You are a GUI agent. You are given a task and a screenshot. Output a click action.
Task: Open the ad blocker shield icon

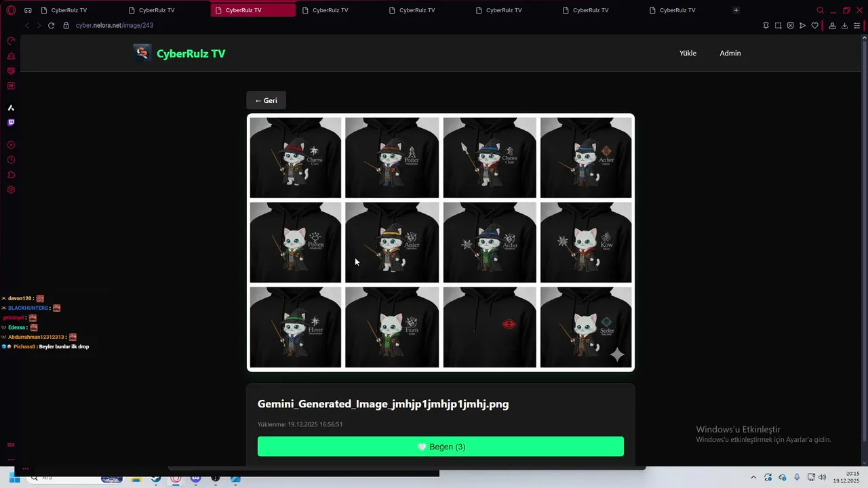791,26
